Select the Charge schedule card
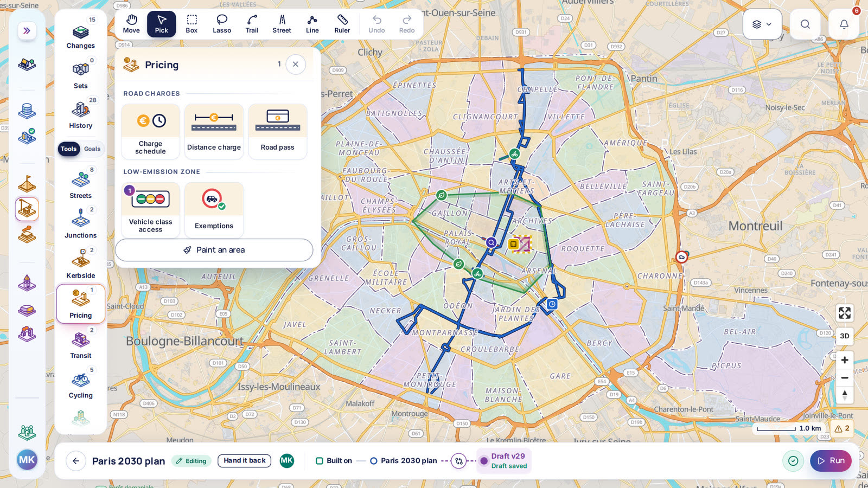 coord(150,132)
